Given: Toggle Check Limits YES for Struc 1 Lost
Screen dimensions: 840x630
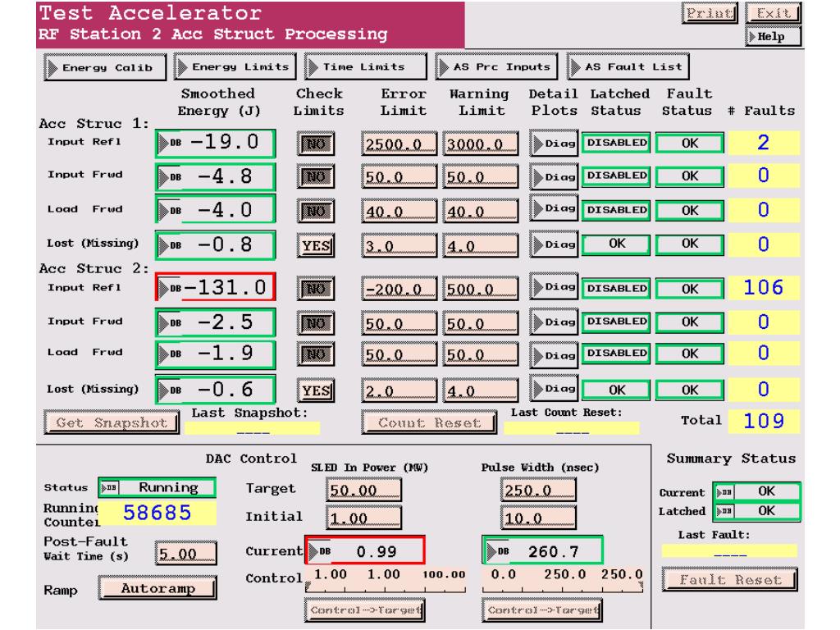Looking at the screenshot, I should 316,246.
